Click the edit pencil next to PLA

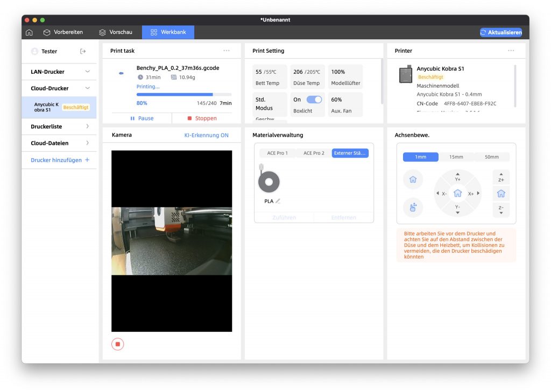(278, 201)
